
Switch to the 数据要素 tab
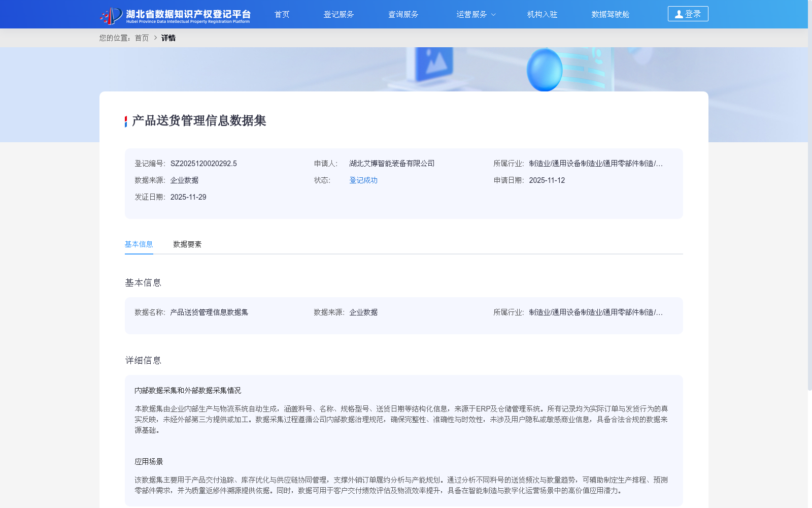tap(187, 244)
